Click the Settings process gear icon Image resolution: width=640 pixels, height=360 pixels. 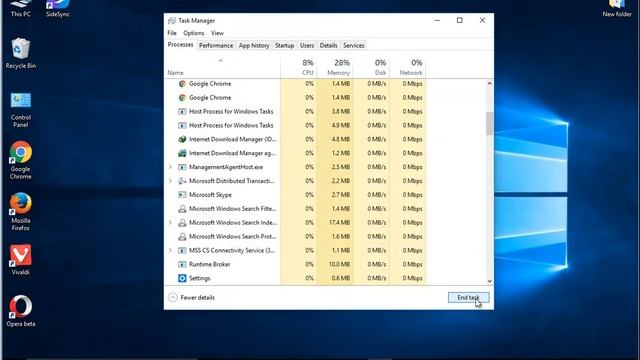coord(182,278)
